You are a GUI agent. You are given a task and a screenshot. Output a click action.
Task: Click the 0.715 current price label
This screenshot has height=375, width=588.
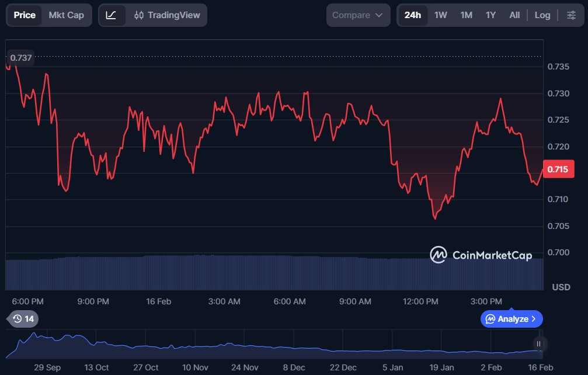[558, 169]
